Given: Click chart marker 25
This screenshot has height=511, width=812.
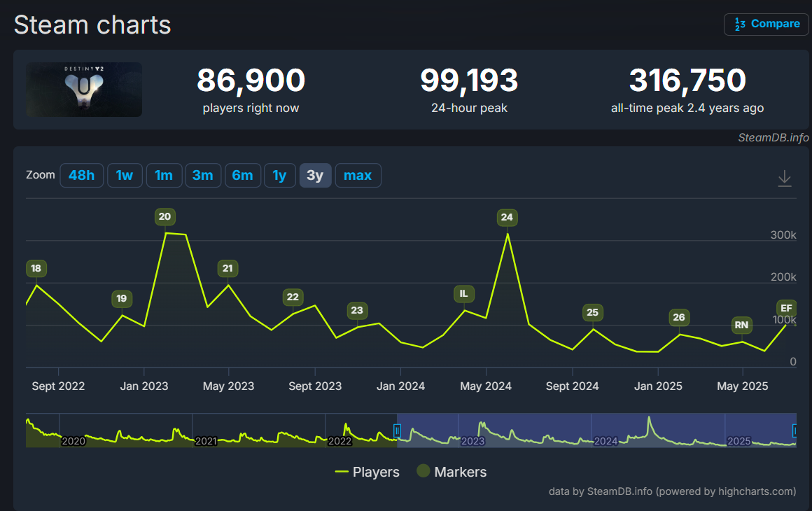Looking at the screenshot, I should (592, 312).
